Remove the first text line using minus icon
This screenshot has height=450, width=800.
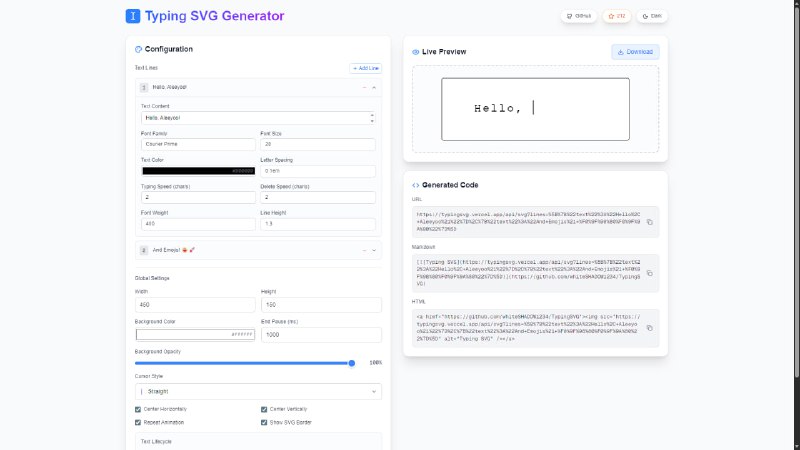[364, 88]
